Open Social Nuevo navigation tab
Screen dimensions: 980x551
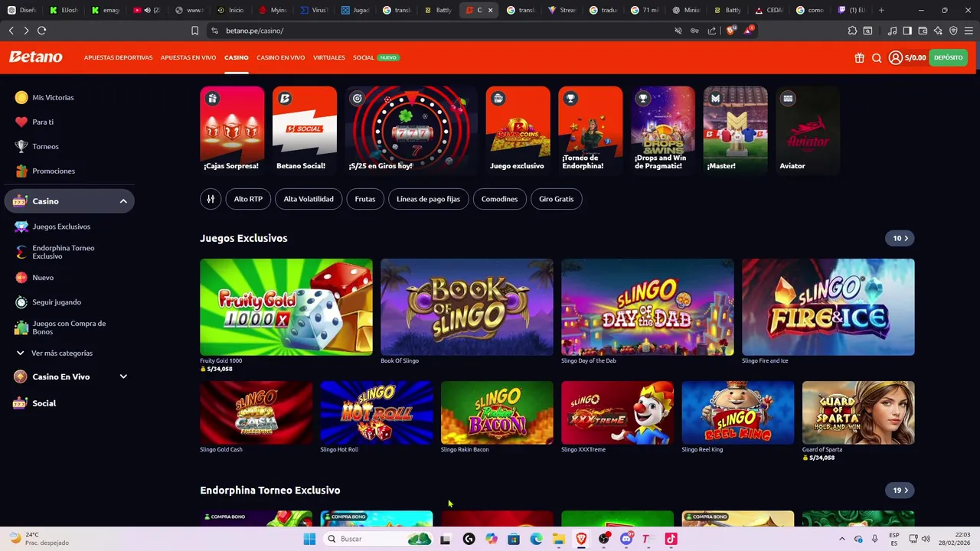coord(375,57)
